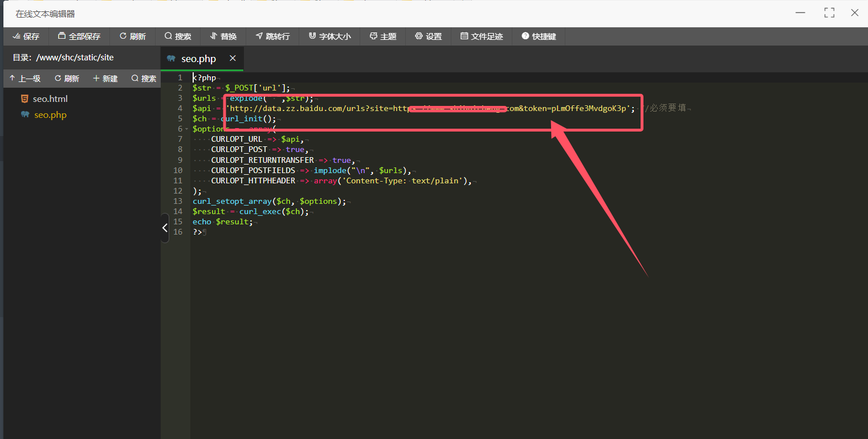868x439 pixels.
Task: Open the Search (搜索) tool in toolbar
Action: 178,36
